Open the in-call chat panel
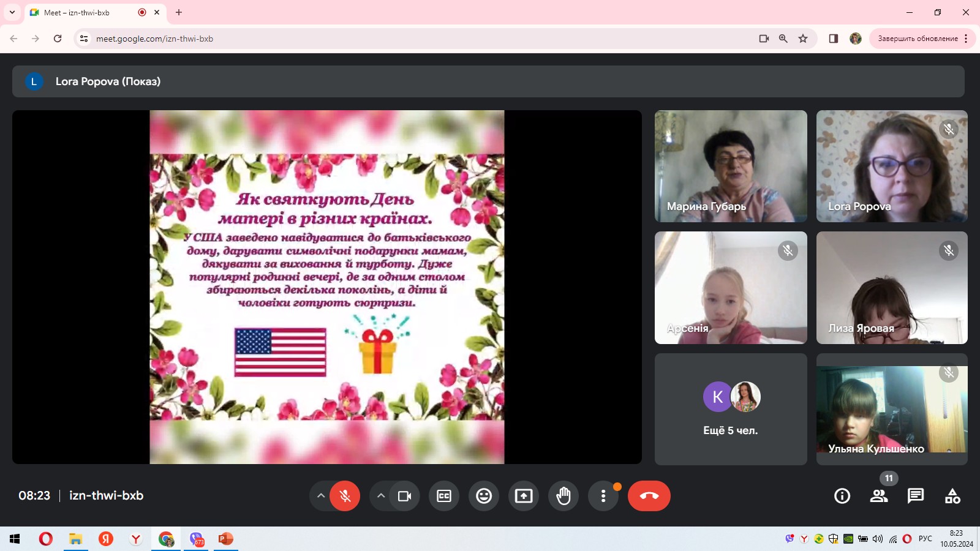This screenshot has height=551, width=980. 916,496
